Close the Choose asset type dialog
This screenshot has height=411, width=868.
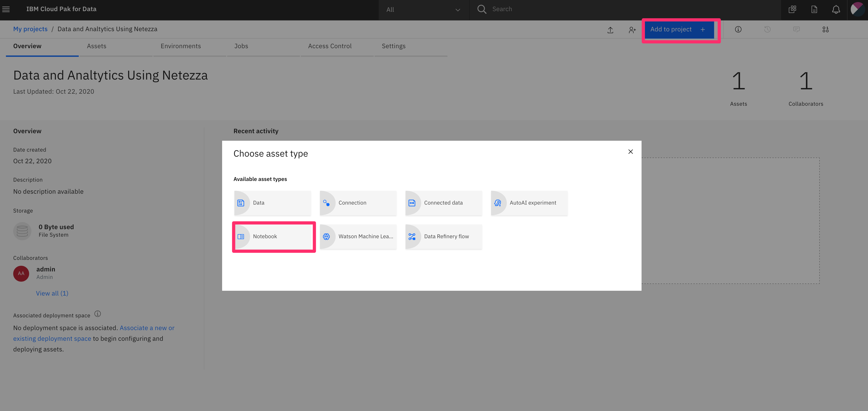[x=630, y=152]
